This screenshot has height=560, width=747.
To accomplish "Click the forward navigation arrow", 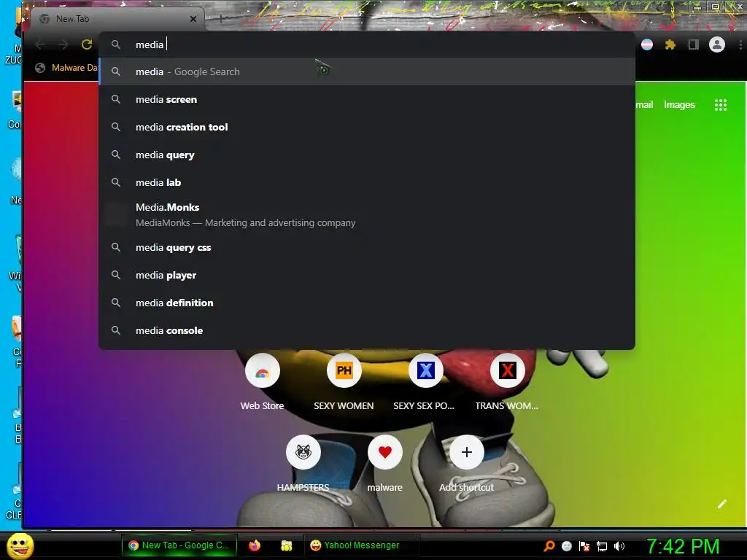I will click(x=63, y=44).
